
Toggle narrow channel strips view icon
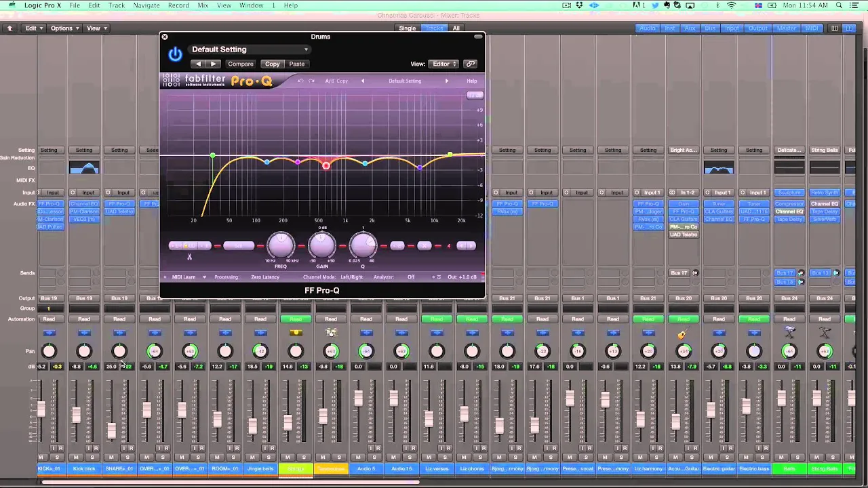click(x=834, y=28)
